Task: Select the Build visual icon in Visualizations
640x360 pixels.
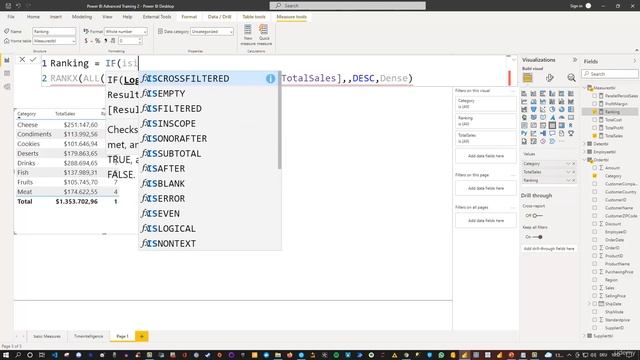Action: [x=528, y=78]
